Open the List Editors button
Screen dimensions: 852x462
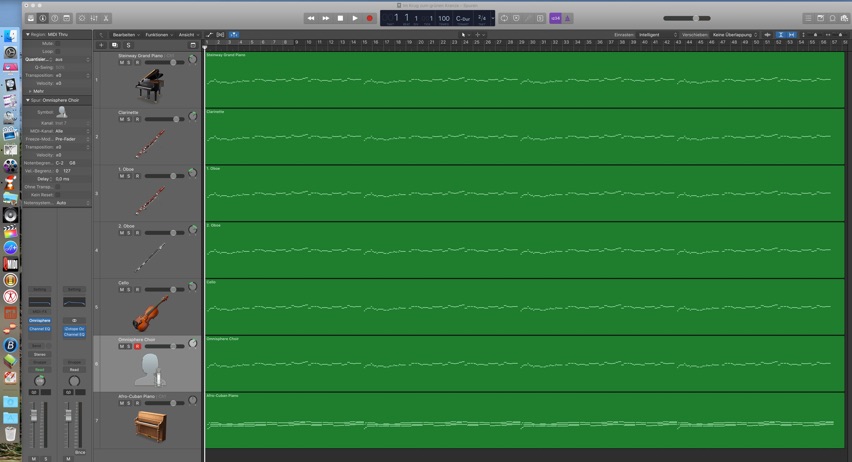[809, 18]
